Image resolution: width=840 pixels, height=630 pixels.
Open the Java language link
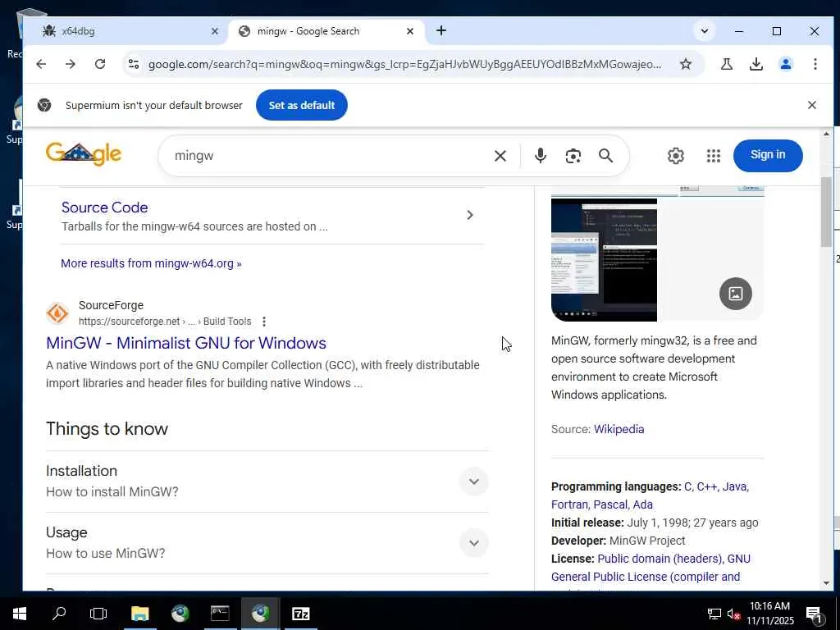tap(734, 486)
